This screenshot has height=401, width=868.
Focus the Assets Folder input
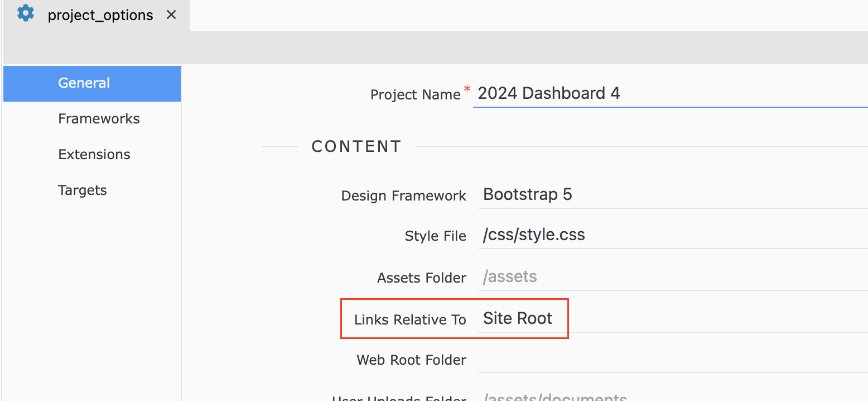click(669, 276)
